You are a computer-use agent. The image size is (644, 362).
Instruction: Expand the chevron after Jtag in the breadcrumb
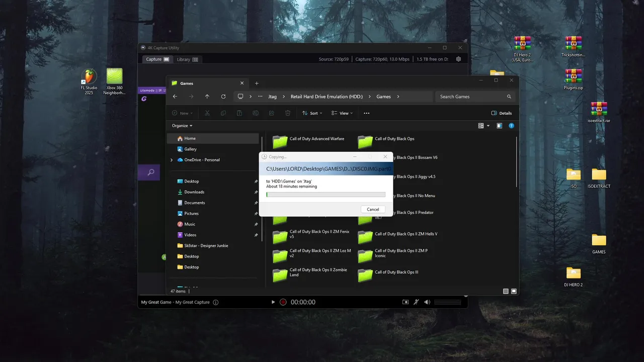283,97
